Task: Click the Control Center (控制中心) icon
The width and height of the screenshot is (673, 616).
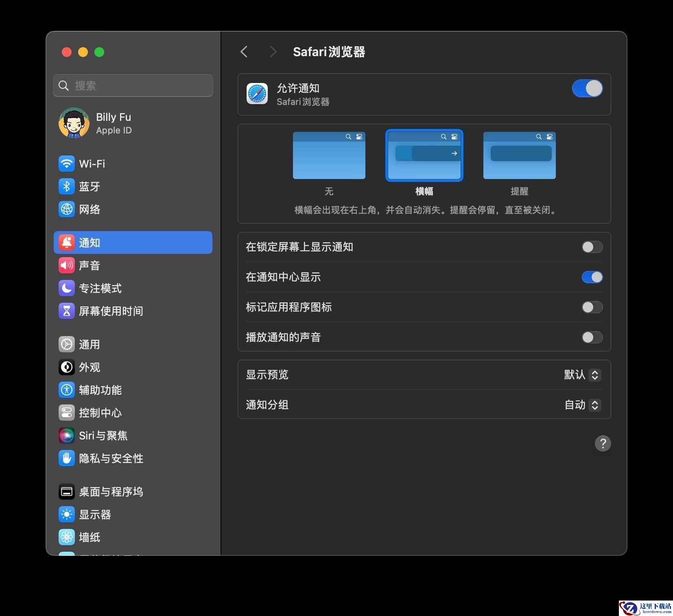Action: (67, 413)
